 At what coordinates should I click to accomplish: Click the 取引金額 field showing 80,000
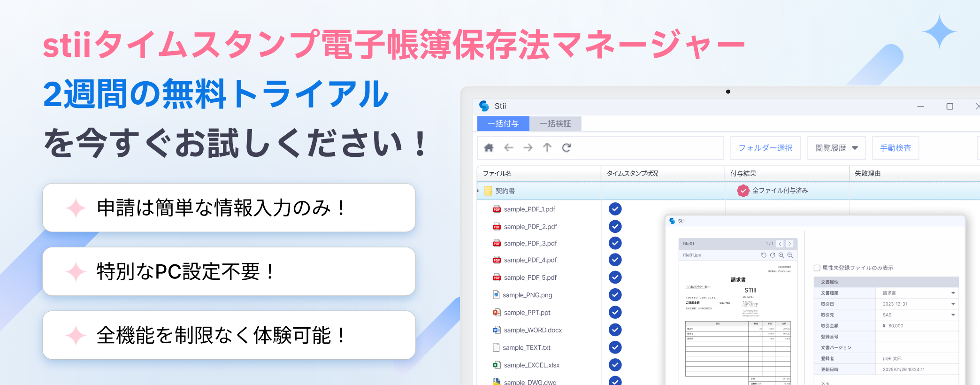pyautogui.click(x=917, y=326)
